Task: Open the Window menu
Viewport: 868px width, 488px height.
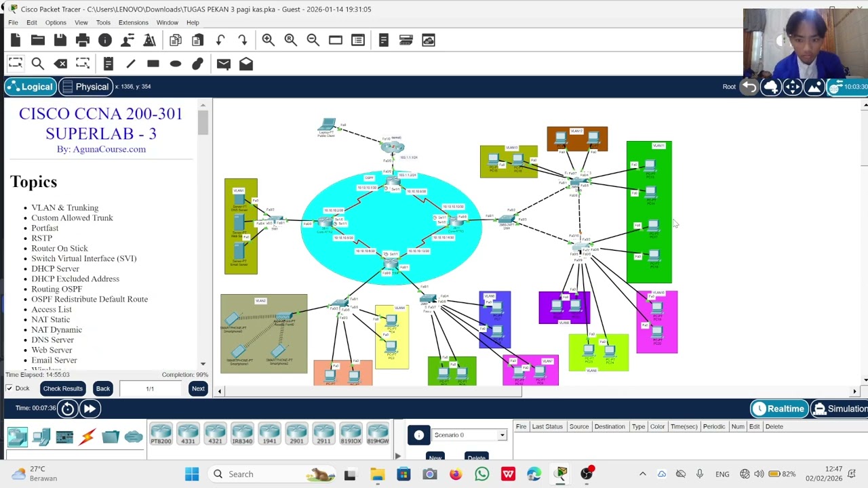Action: pos(167,22)
